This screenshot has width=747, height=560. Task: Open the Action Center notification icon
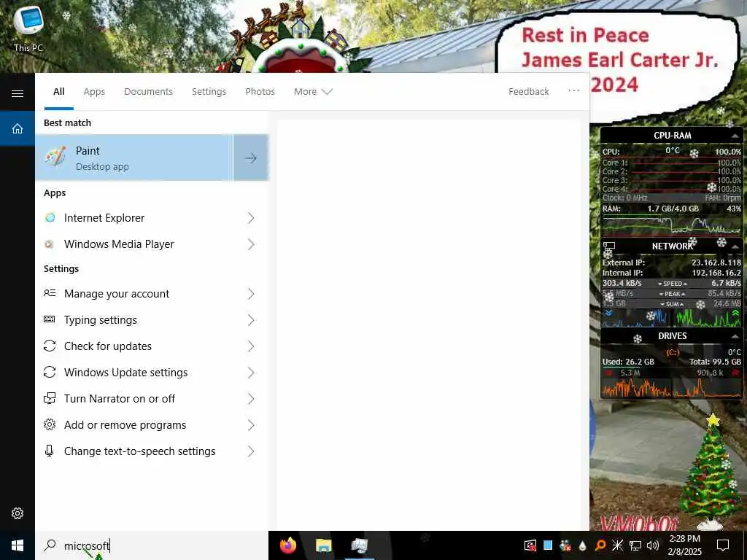pyautogui.click(x=723, y=545)
